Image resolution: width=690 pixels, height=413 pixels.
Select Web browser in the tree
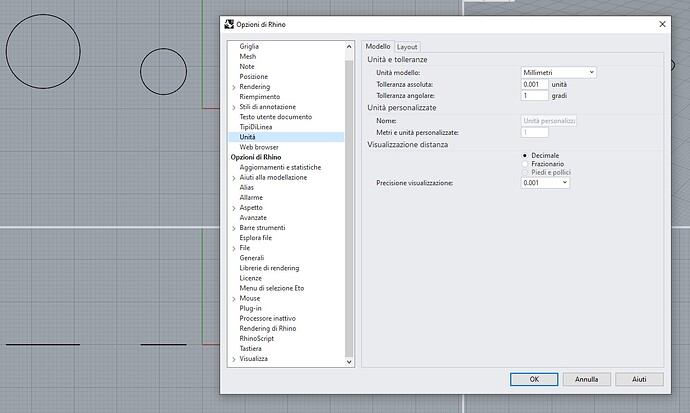[259, 147]
